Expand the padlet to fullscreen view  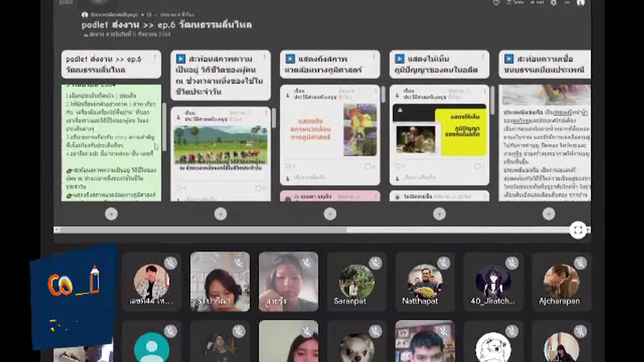pos(578,230)
